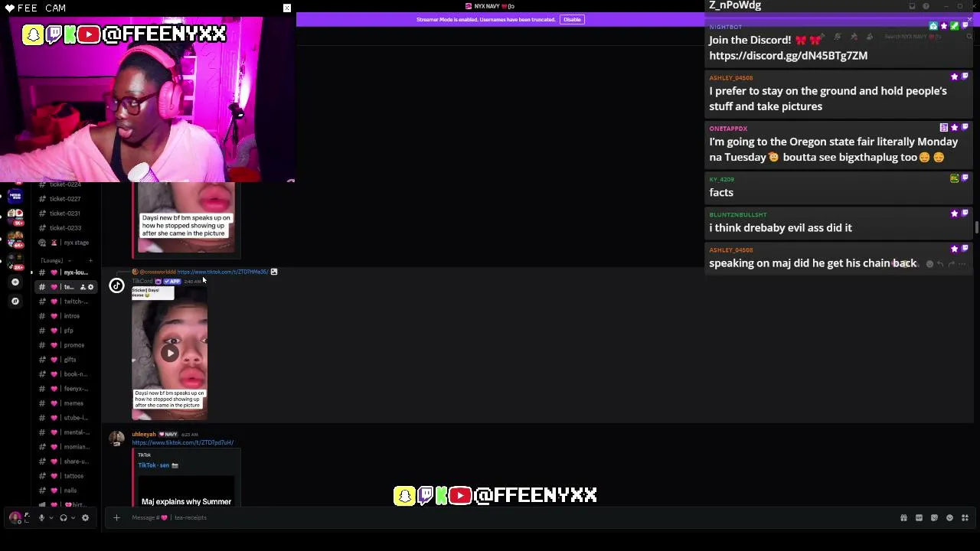
Task: Click the ONETAPPDX username in chat
Action: click(727, 129)
